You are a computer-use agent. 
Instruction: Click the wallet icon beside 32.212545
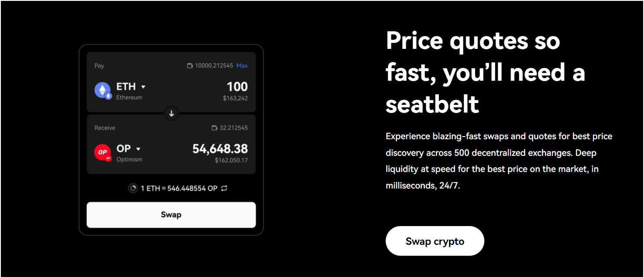(214, 128)
